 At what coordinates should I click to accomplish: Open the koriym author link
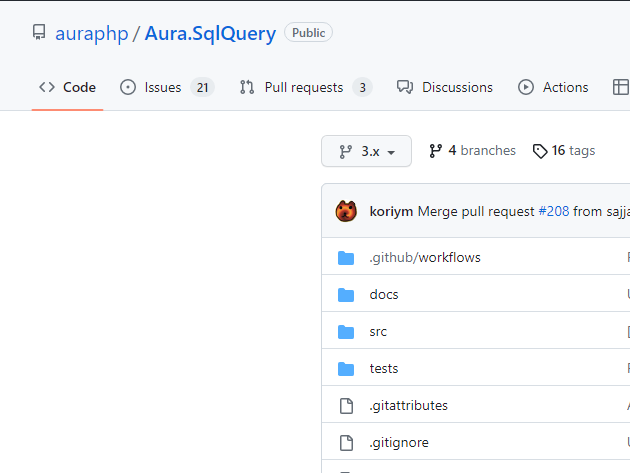[x=391, y=211]
